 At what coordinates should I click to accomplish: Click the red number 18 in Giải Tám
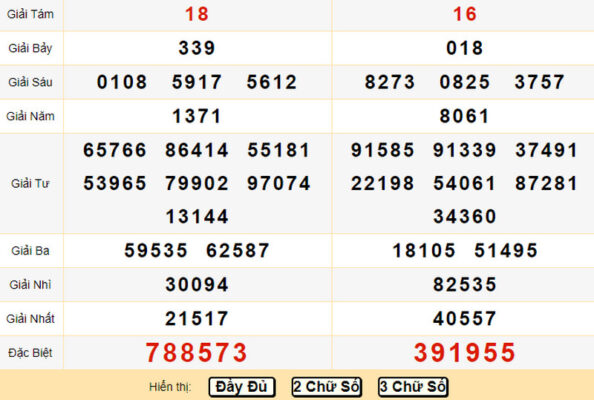pos(197,14)
